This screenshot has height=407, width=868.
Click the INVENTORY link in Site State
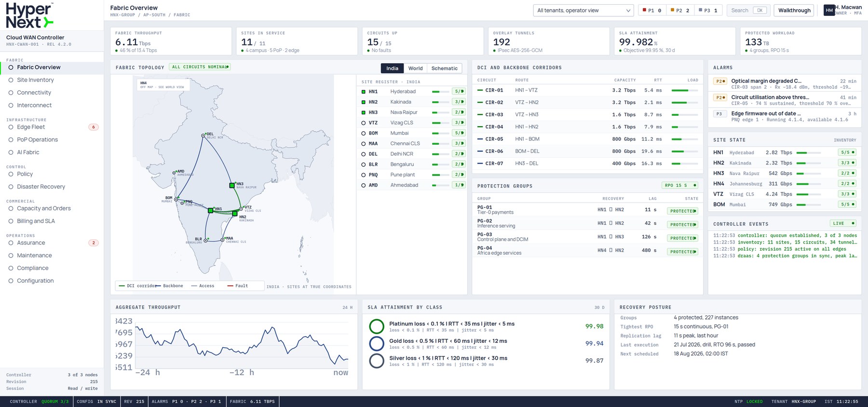[845, 140]
